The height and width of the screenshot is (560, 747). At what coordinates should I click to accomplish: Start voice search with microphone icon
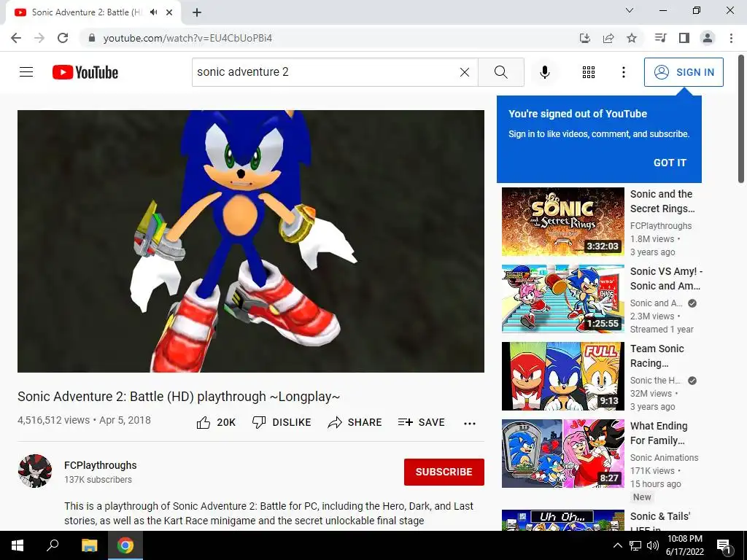[x=544, y=72]
